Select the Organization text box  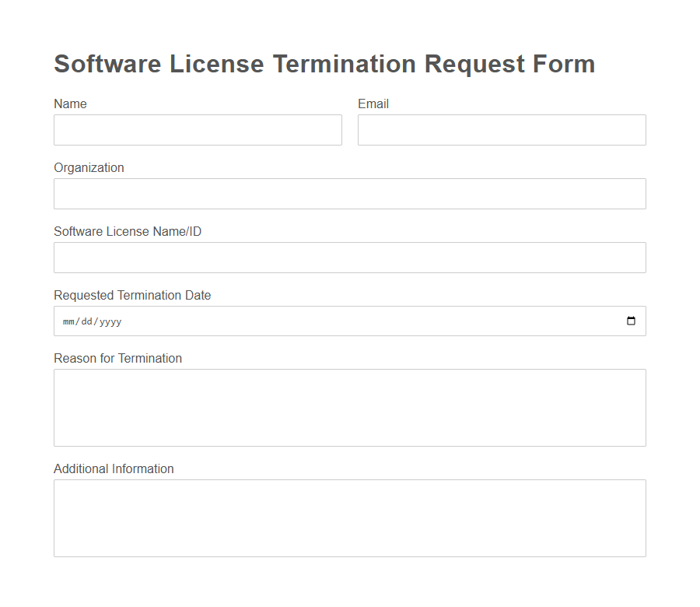349,193
